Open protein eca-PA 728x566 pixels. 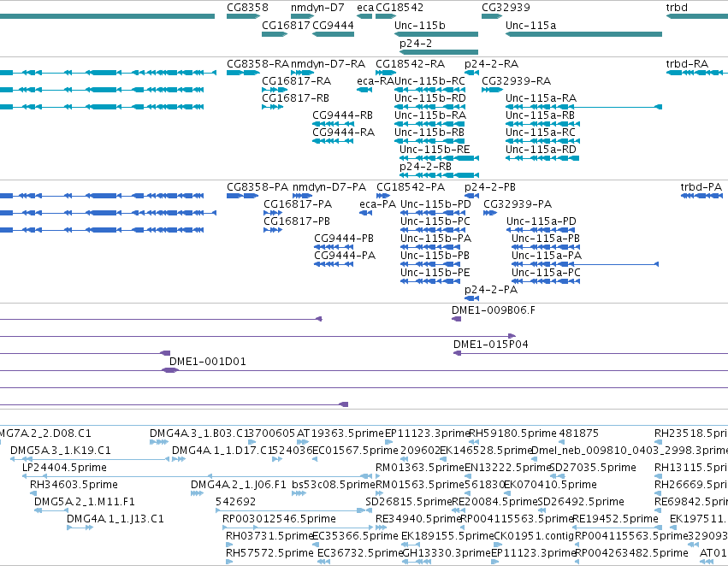pos(377,204)
